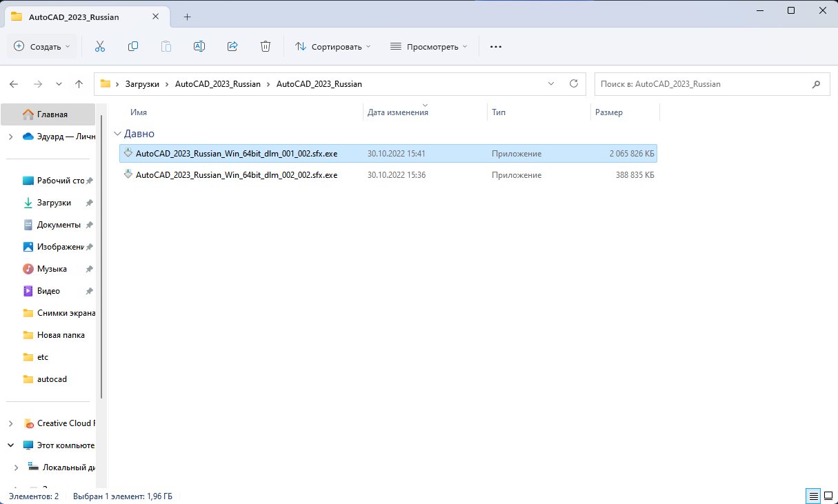Click the Copy icon in toolbar
Screen dimensions: 838x504
click(133, 46)
